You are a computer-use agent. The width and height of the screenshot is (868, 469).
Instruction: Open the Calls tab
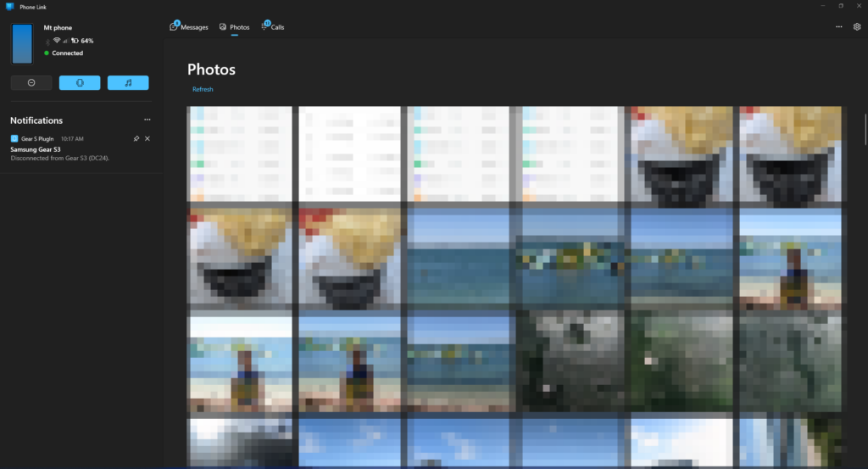273,27
